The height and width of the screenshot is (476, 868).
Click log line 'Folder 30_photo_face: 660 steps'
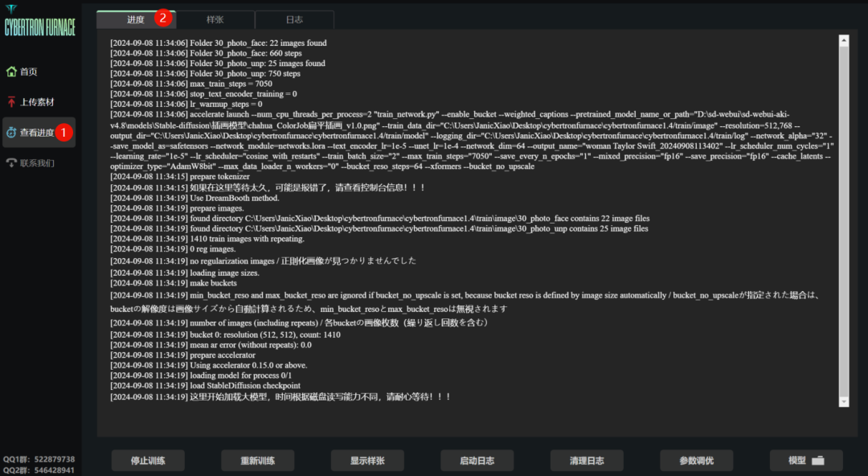coord(206,53)
